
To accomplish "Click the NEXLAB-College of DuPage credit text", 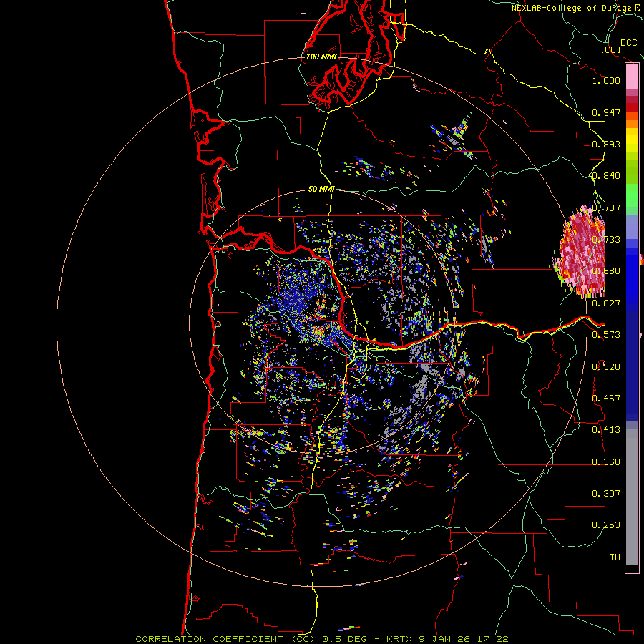I will 572,8.
